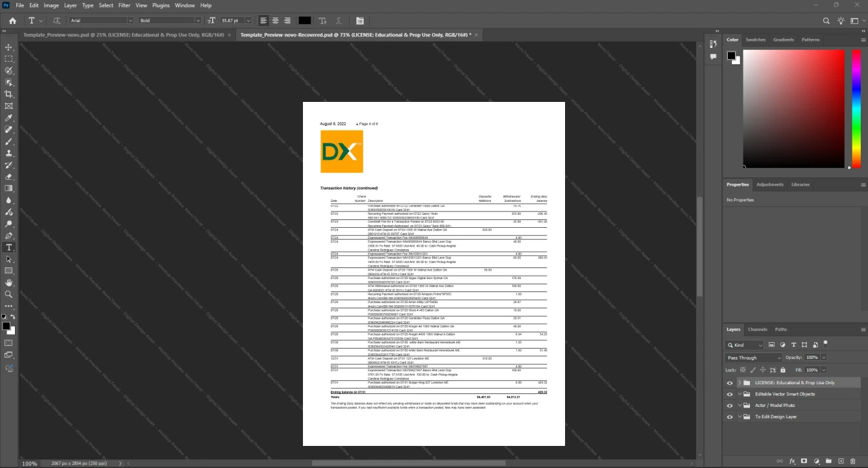Select the Crop tool
Image resolution: width=868 pixels, height=468 pixels.
9,94
